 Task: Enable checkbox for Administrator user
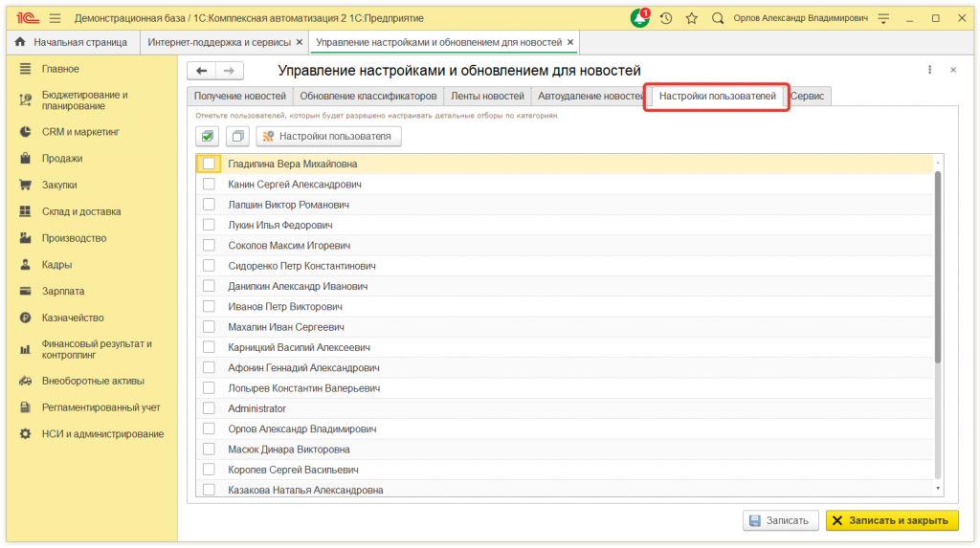tap(209, 408)
